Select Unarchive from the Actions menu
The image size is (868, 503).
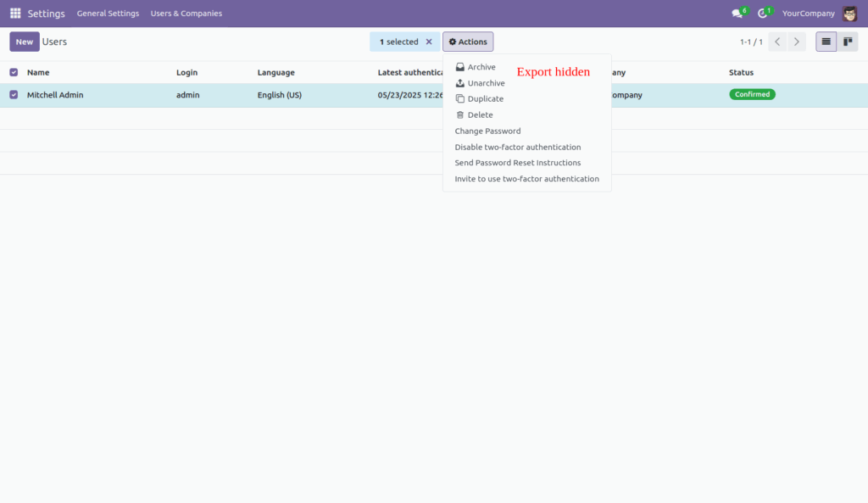click(483, 82)
